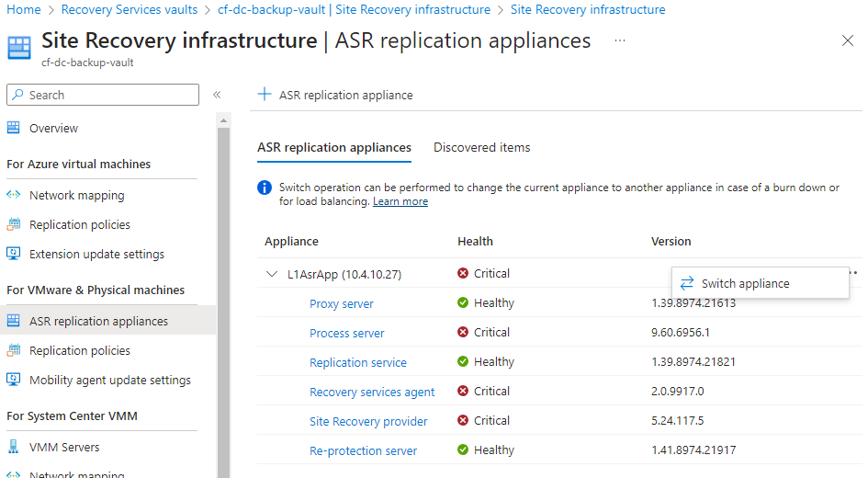868x478 pixels.
Task: Open the Site Recovery provider link
Action: (x=368, y=421)
